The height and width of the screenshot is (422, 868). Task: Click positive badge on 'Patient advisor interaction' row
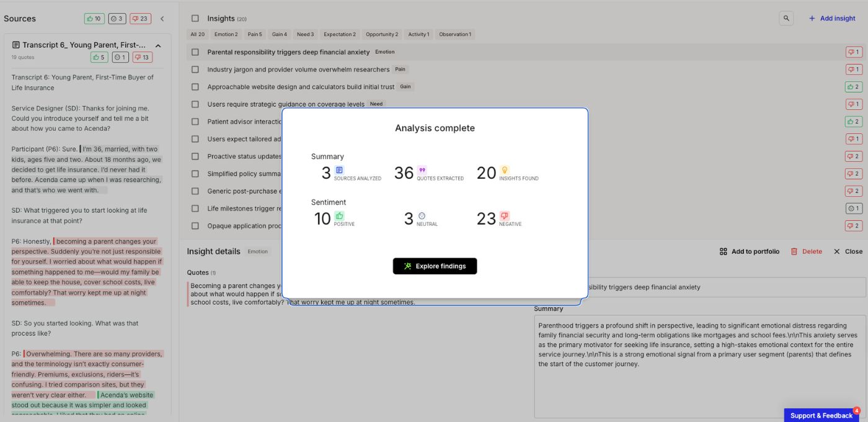point(854,122)
